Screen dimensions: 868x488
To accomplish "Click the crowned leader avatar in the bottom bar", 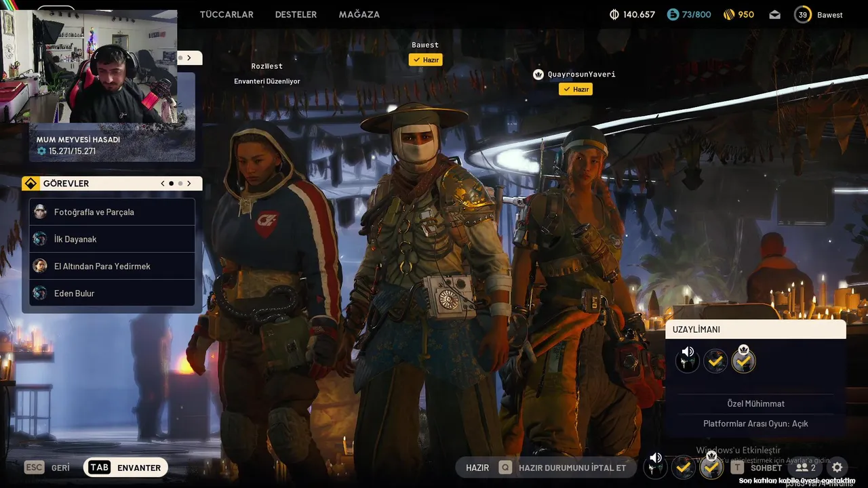I will (711, 466).
